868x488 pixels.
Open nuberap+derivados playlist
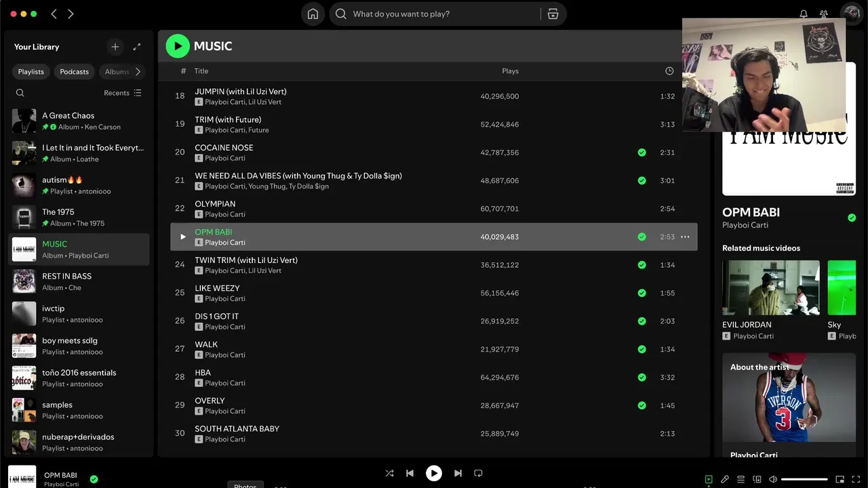(x=79, y=442)
